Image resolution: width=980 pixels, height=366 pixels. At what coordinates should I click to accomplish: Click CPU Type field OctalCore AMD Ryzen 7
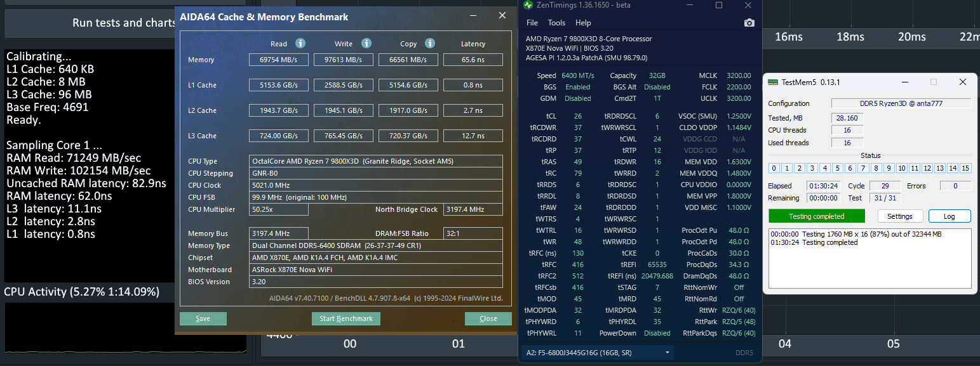(x=377, y=161)
